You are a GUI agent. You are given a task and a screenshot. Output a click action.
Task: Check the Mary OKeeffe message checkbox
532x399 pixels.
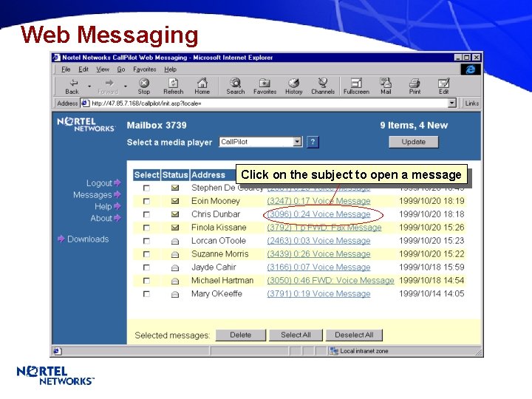click(146, 294)
